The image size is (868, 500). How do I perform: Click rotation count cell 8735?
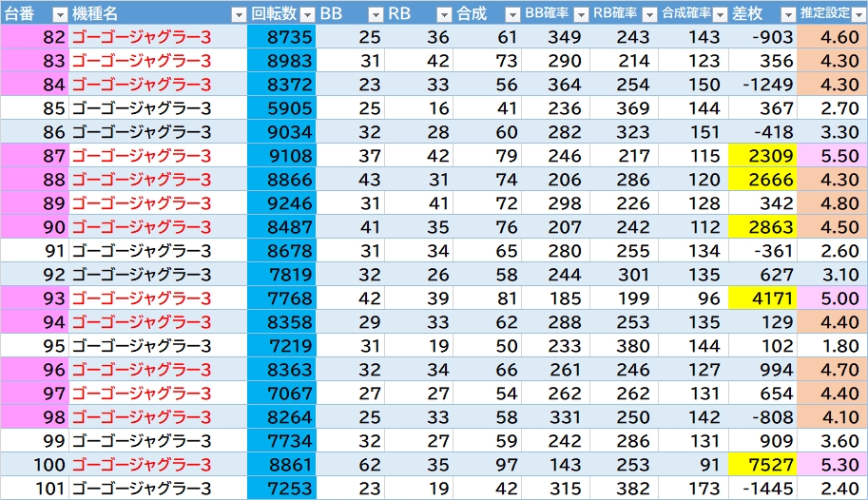click(281, 36)
